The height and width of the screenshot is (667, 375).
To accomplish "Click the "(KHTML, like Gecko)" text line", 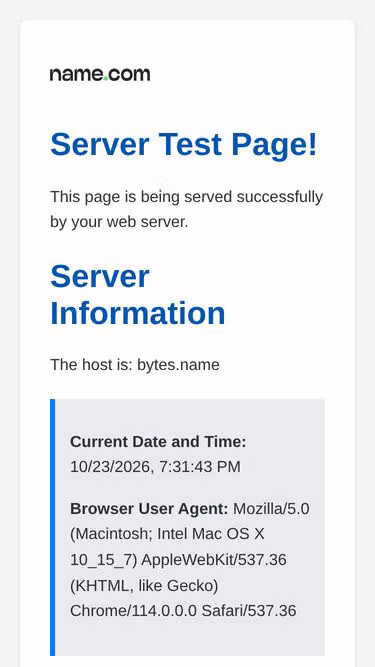I will coord(144,586).
